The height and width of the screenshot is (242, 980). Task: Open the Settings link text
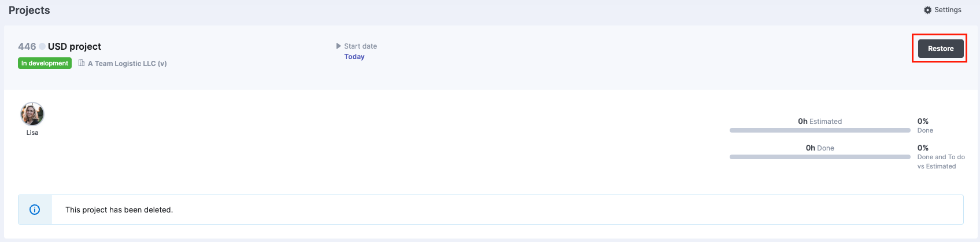948,10
